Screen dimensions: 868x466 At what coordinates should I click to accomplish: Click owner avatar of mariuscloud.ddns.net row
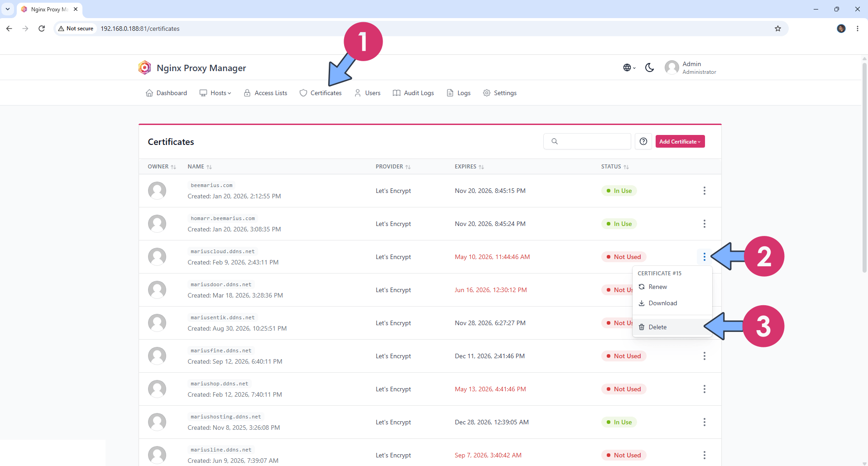tap(157, 257)
